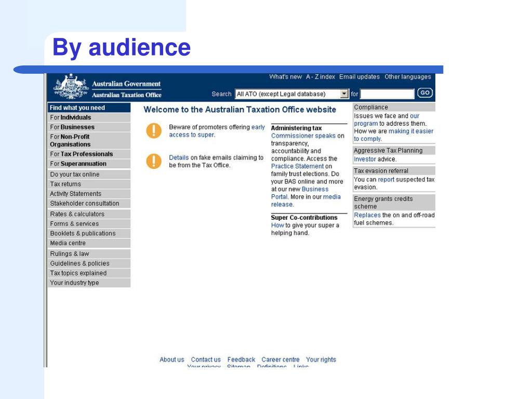Open Tax topics explained

[89, 273]
